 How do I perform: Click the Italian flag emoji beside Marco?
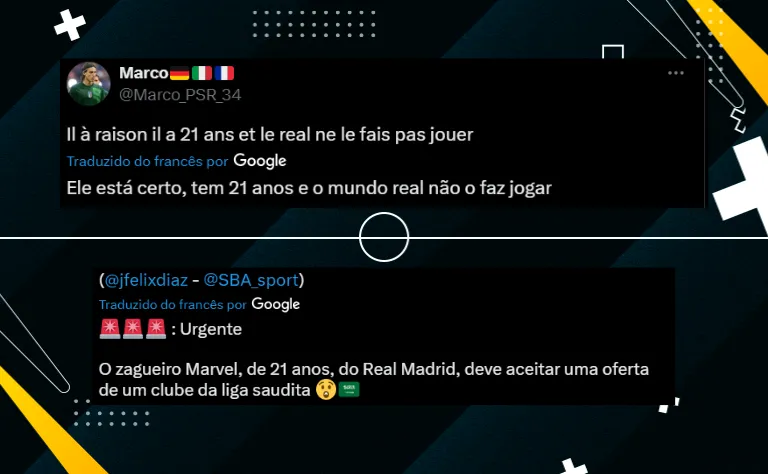(x=201, y=73)
